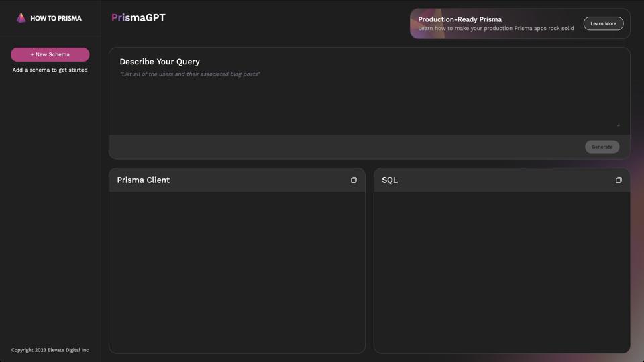Copy the SQL output
Image resolution: width=644 pixels, height=362 pixels.
point(619,180)
